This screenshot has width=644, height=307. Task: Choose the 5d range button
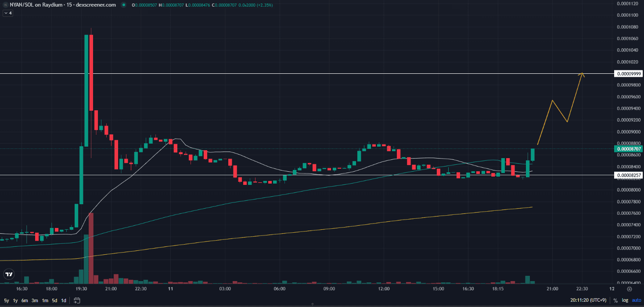(54, 300)
